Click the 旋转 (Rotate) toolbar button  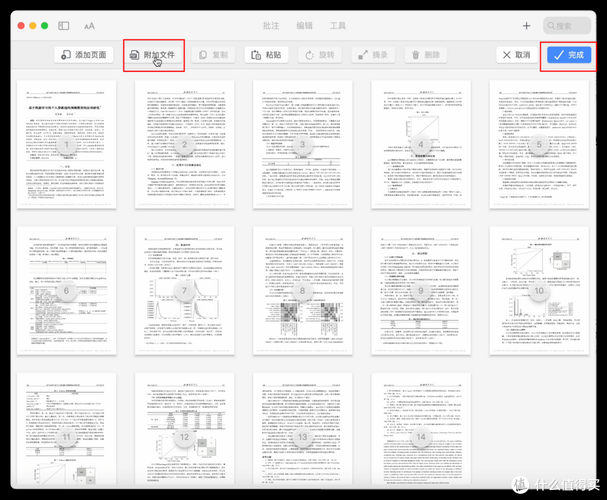point(320,55)
